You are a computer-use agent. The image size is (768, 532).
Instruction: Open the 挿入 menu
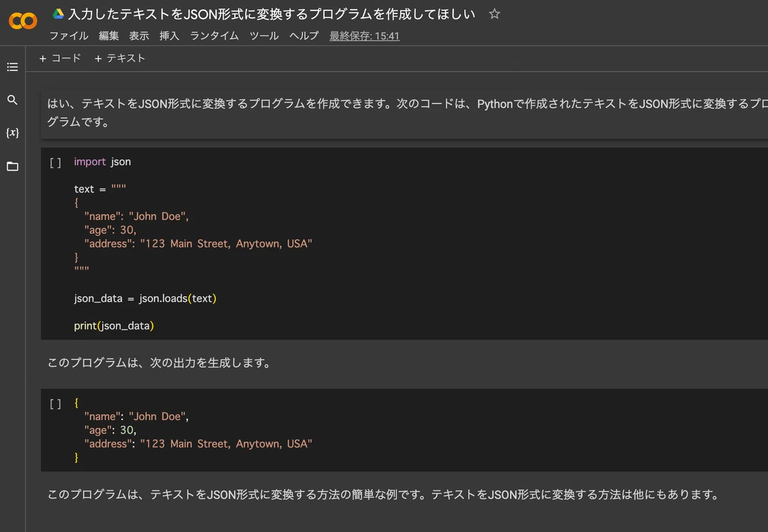169,36
